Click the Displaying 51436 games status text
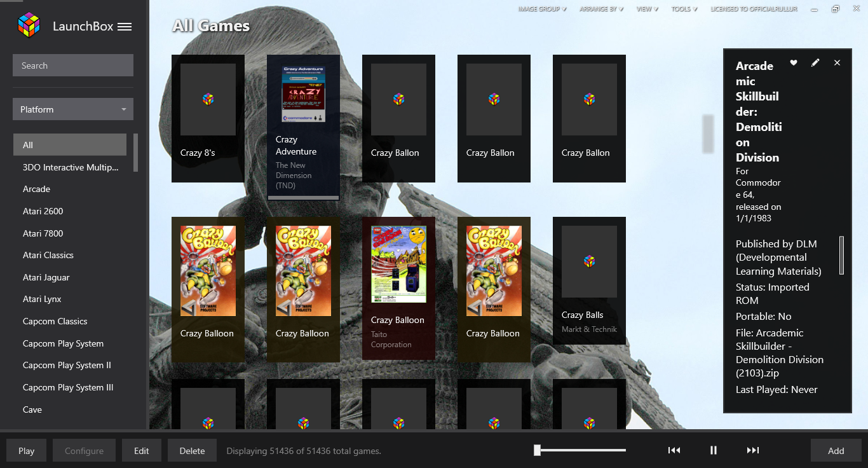 pos(304,451)
